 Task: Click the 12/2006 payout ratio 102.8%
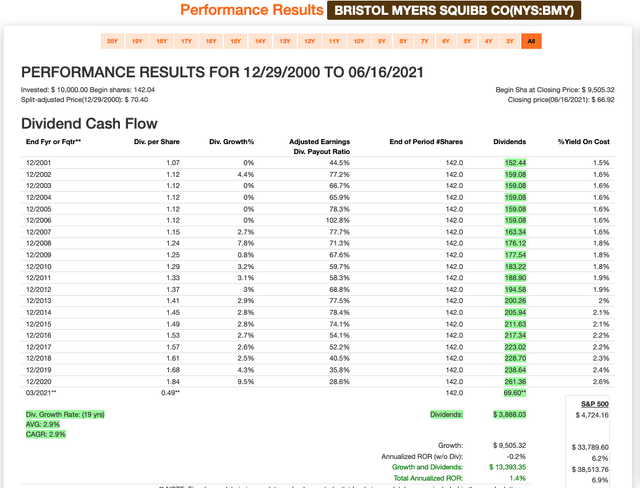point(338,220)
